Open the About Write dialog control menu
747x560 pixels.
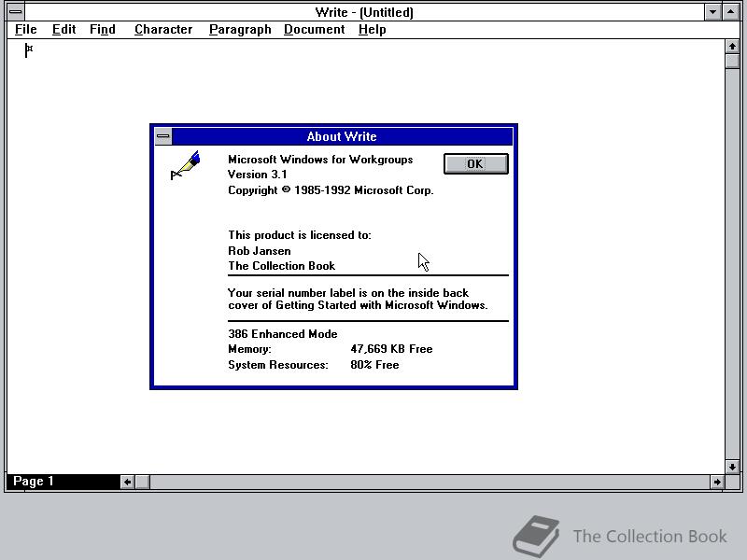(x=162, y=136)
